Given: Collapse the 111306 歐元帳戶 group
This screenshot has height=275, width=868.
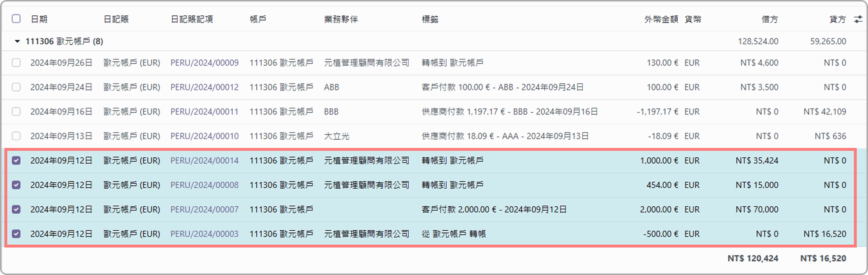Looking at the screenshot, I should (x=17, y=41).
